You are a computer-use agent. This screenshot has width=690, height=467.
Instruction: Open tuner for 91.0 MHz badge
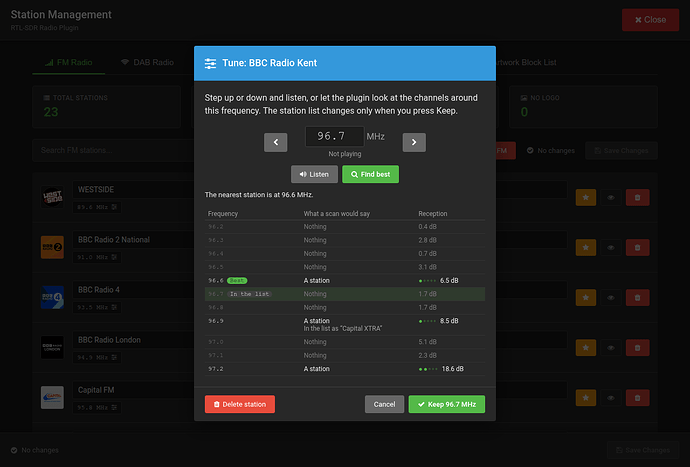pos(97,257)
